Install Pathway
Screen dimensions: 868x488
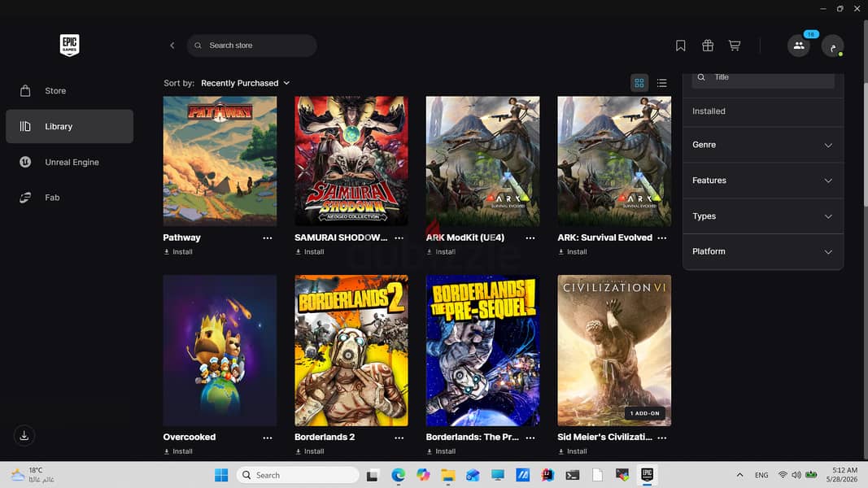click(177, 252)
